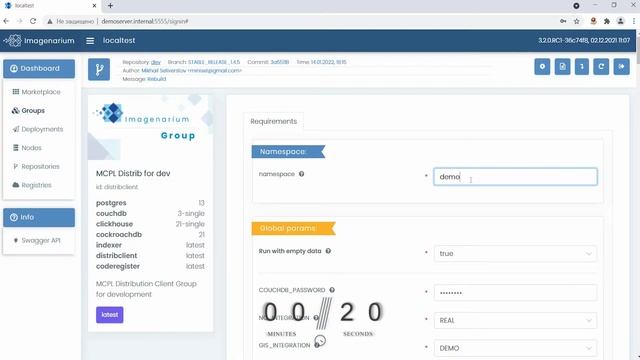Go forward in the browser

19,21
